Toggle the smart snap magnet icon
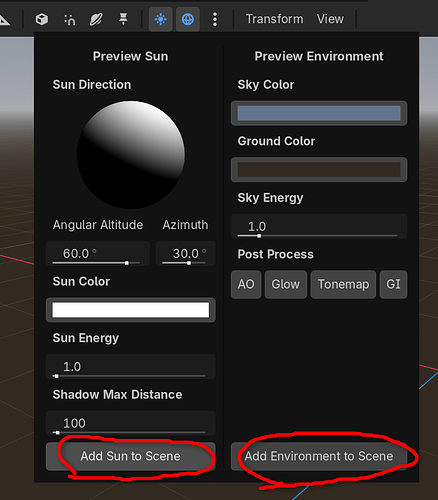 coord(69,19)
